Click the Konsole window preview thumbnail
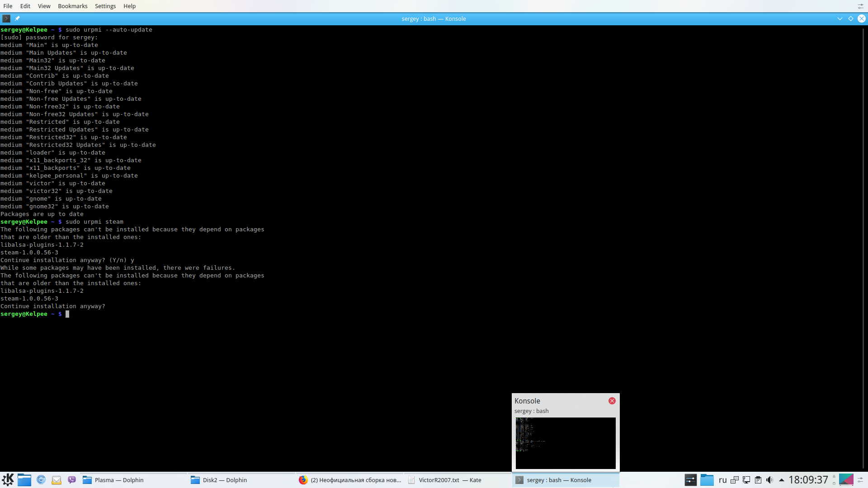 565,443
